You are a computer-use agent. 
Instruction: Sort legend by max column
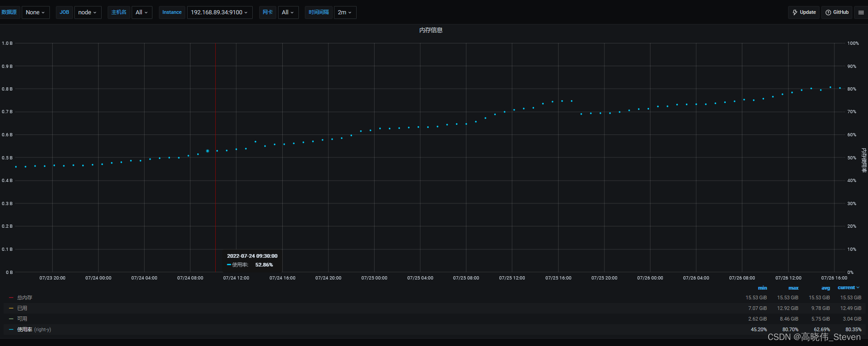tap(793, 288)
